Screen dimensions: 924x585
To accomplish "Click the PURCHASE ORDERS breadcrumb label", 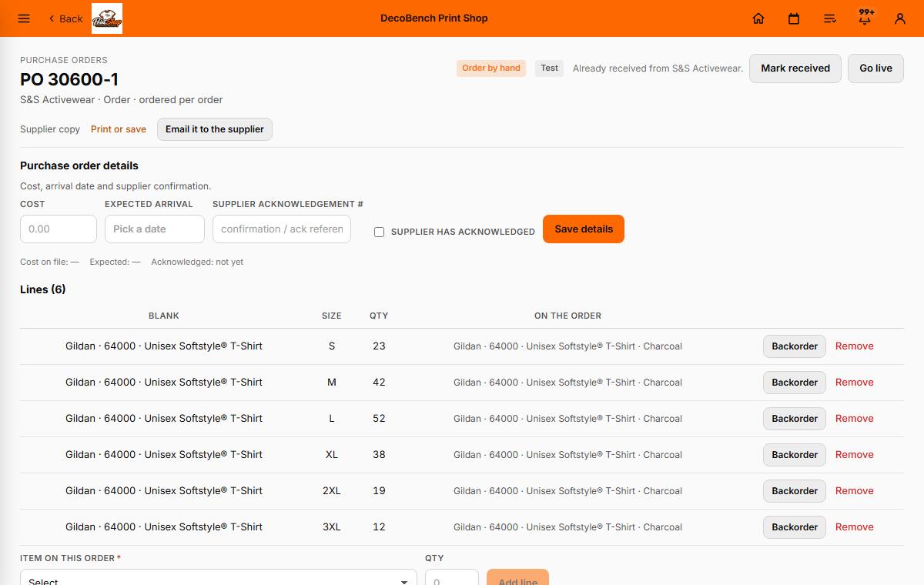I will coord(64,60).
